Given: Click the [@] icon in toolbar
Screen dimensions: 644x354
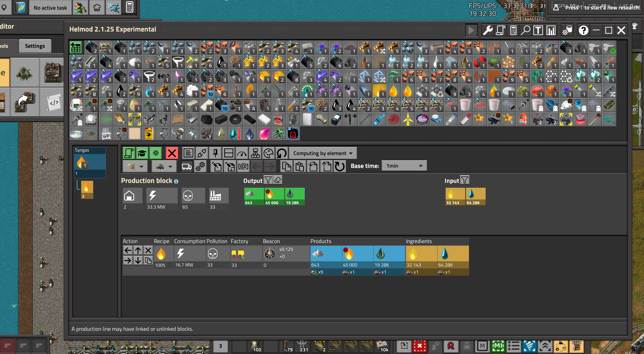Looking at the screenshot, I should pyautogui.click(x=243, y=166).
